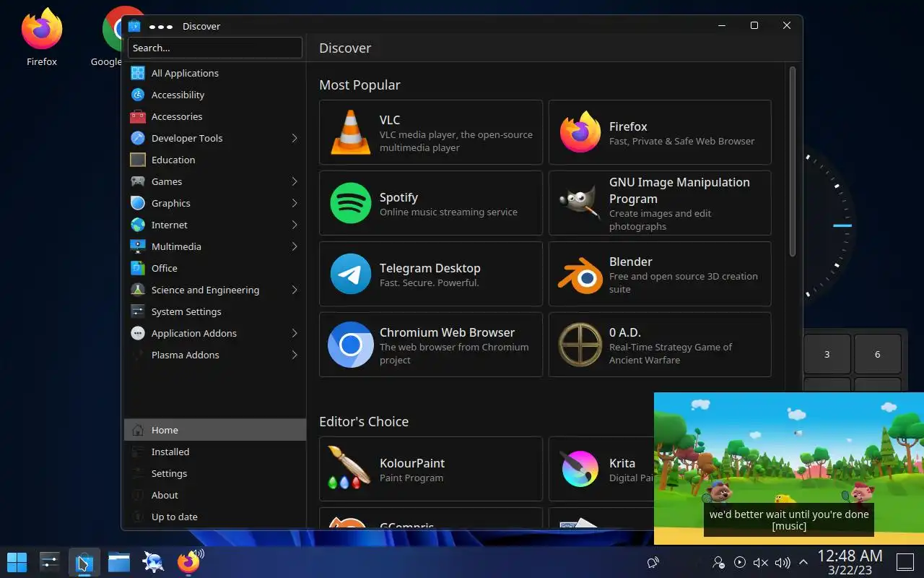924x578 pixels.
Task: Open the start menu launcher on taskbar
Action: pos(17,562)
